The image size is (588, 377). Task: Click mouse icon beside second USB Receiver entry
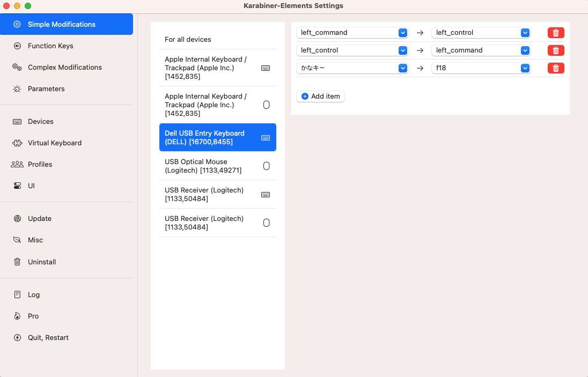coord(266,223)
